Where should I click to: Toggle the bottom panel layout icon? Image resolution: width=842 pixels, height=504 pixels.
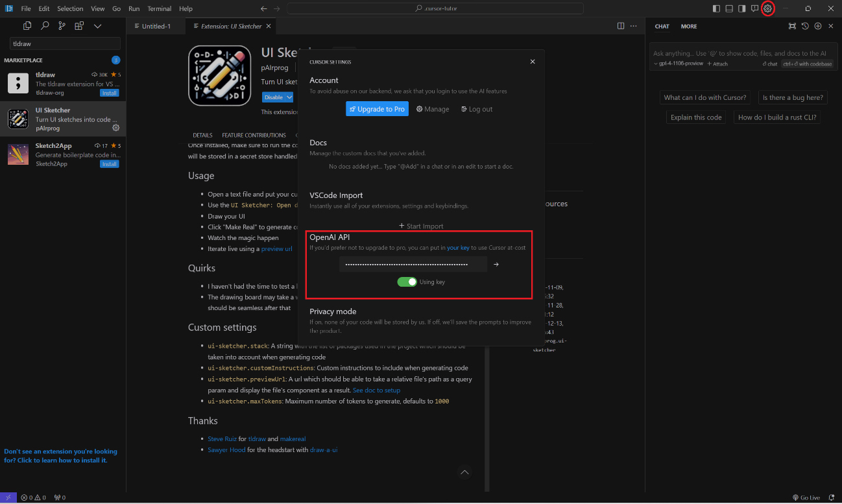point(729,8)
